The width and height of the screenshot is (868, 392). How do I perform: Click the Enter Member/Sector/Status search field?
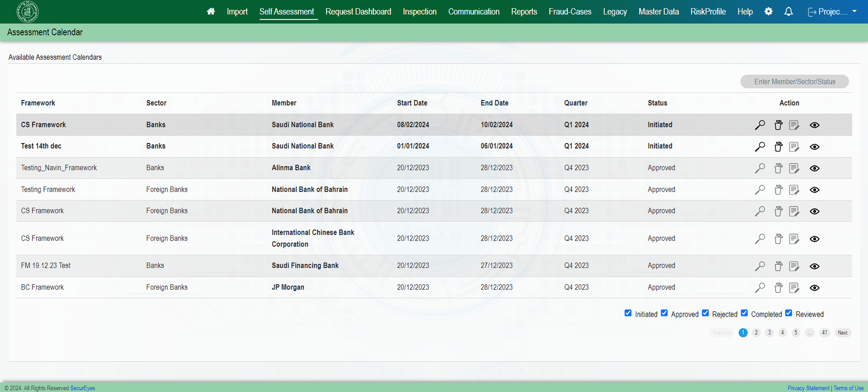[794, 82]
